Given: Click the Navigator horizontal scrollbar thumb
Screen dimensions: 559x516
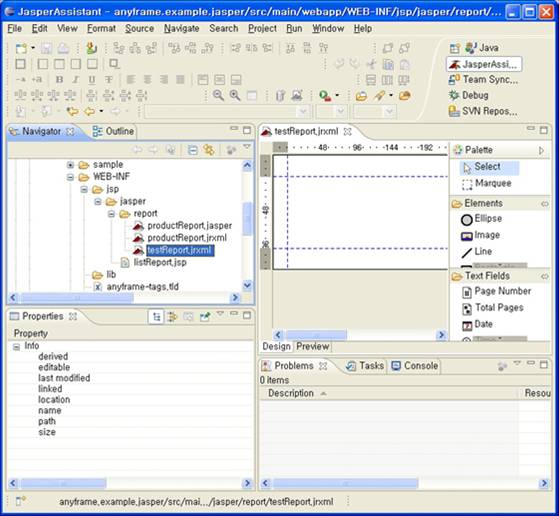Looking at the screenshot, I should click(x=77, y=297).
